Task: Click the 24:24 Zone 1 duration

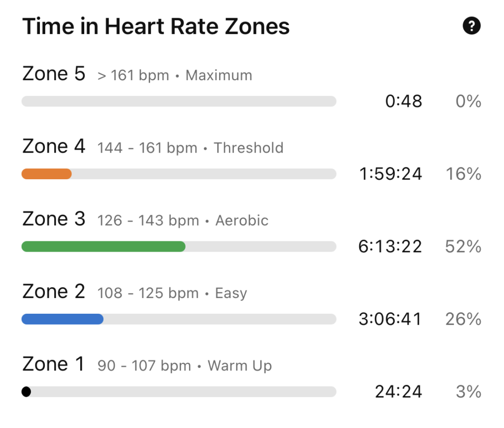Action: click(x=399, y=392)
